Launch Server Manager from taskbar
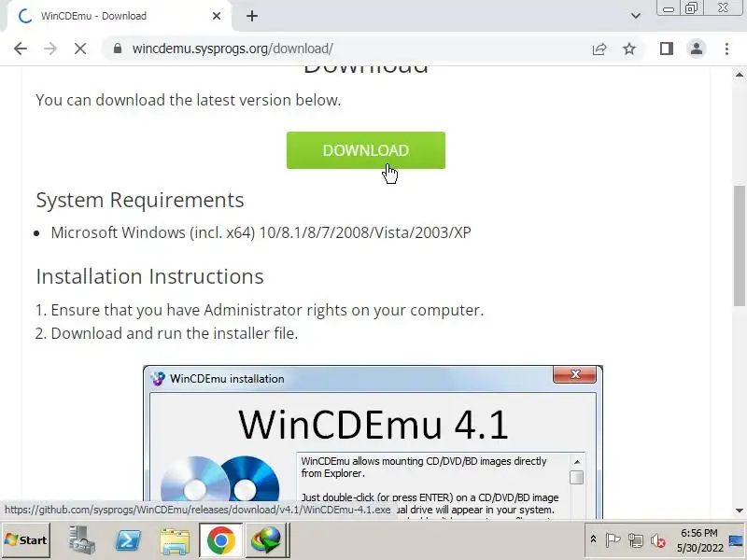 coord(81,540)
